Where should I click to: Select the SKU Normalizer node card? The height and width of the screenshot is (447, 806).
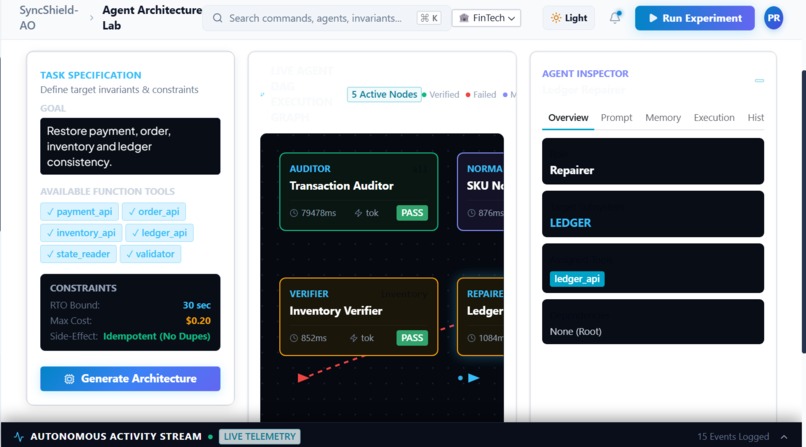coord(481,192)
